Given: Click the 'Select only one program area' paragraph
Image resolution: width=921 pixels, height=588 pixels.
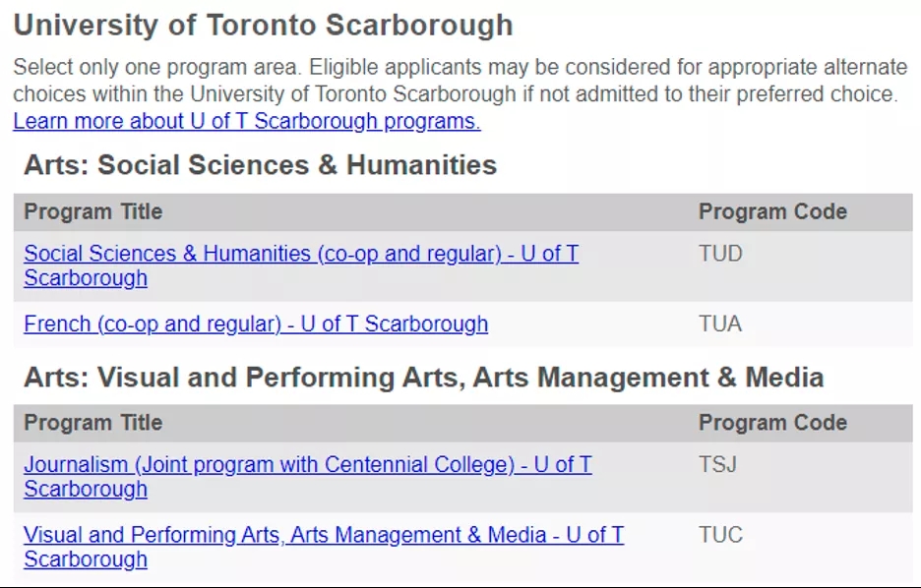Looking at the screenshot, I should [x=460, y=81].
